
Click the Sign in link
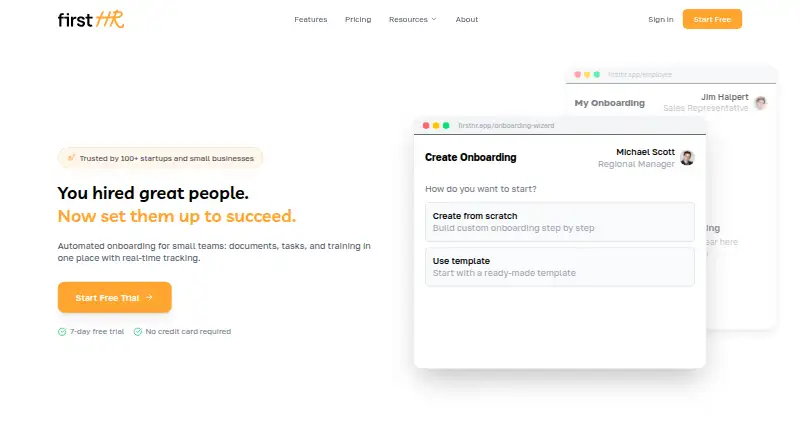click(x=661, y=19)
